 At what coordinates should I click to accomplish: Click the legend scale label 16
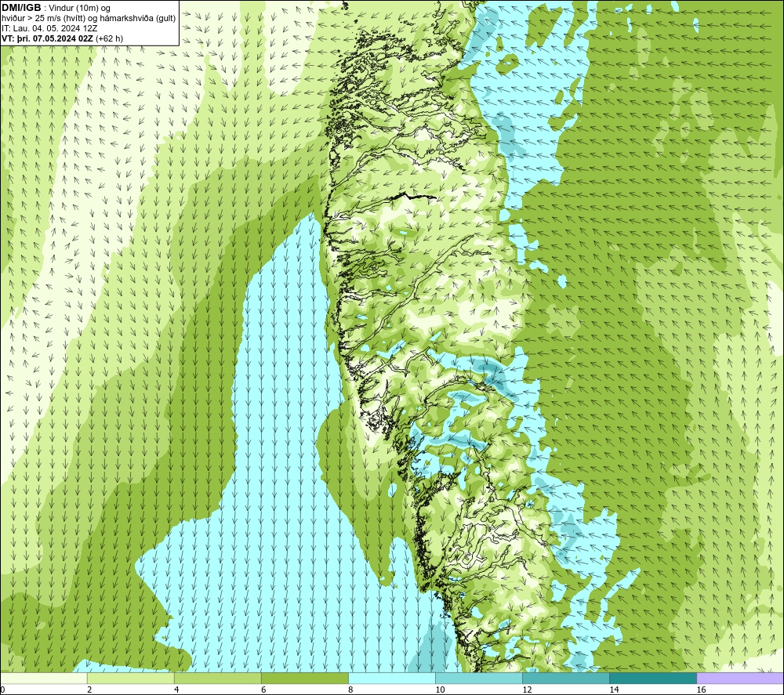(x=701, y=690)
